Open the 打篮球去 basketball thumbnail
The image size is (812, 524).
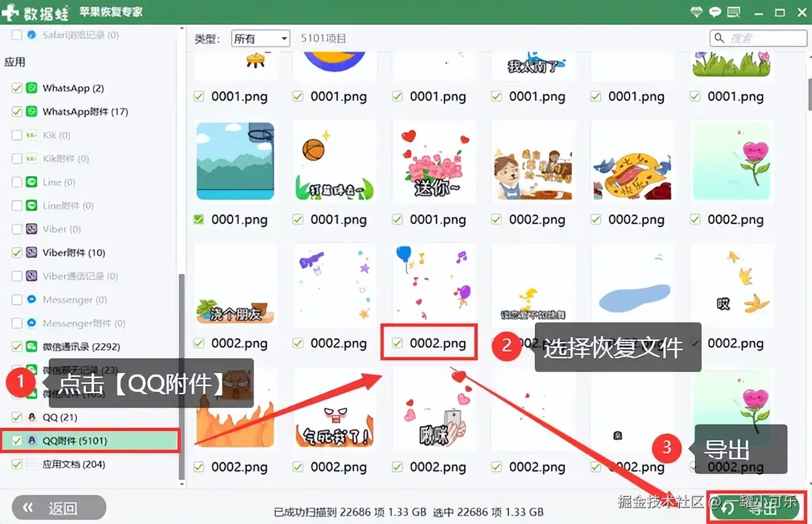point(335,161)
